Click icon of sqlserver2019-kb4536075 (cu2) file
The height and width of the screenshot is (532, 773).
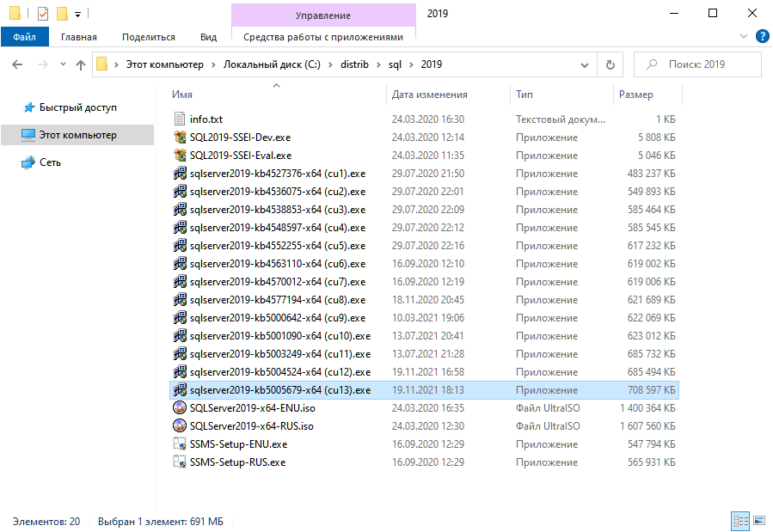pyautogui.click(x=180, y=191)
